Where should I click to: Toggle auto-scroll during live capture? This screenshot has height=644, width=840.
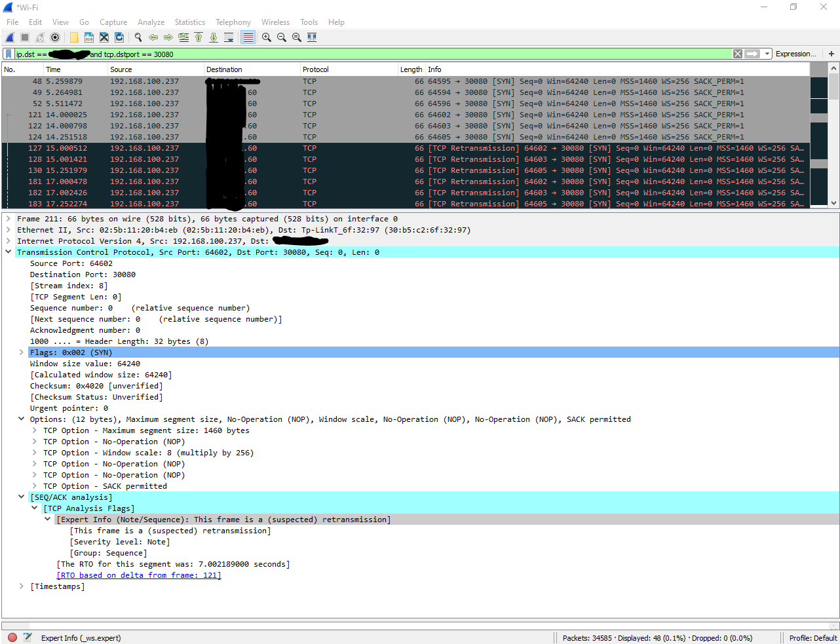pos(229,37)
